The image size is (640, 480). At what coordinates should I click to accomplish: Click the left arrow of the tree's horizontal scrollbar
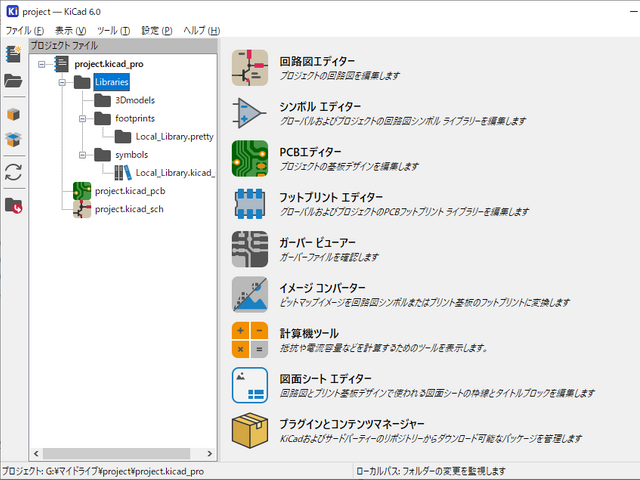pos(36,453)
